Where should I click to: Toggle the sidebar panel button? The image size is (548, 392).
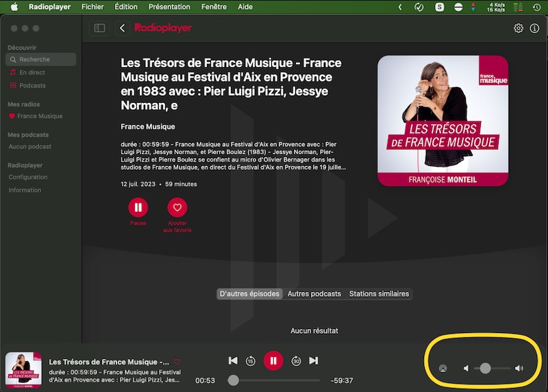tap(100, 28)
